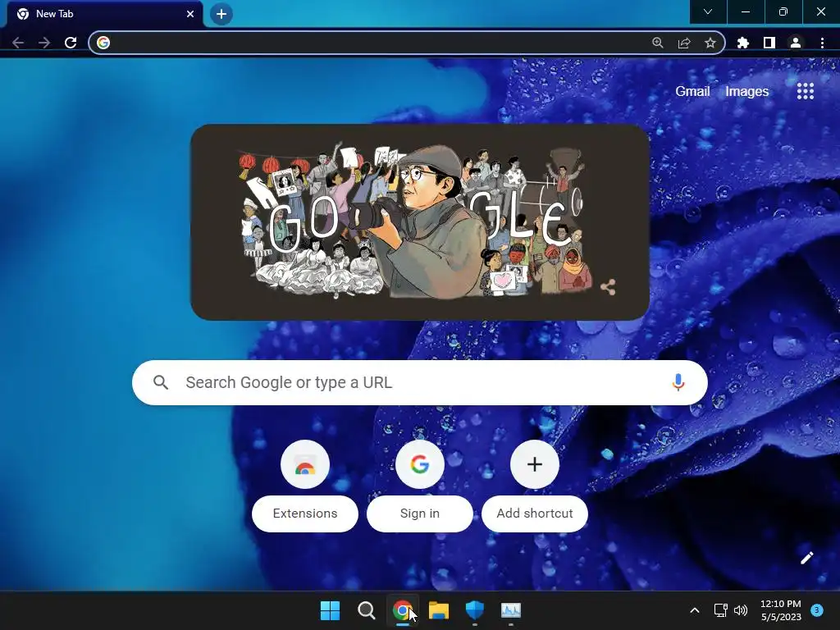840x630 pixels.
Task: Restore down the Chrome window
Action: coord(783,11)
